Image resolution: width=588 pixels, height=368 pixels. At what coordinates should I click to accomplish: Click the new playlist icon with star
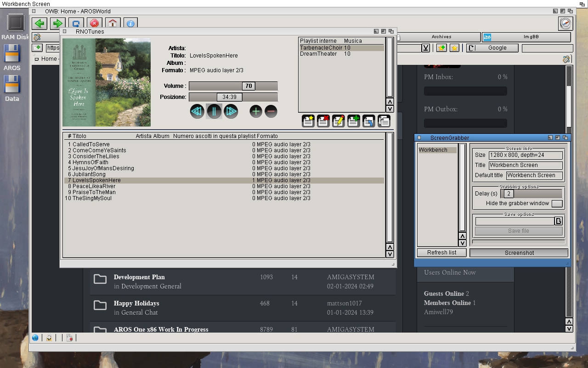point(308,121)
